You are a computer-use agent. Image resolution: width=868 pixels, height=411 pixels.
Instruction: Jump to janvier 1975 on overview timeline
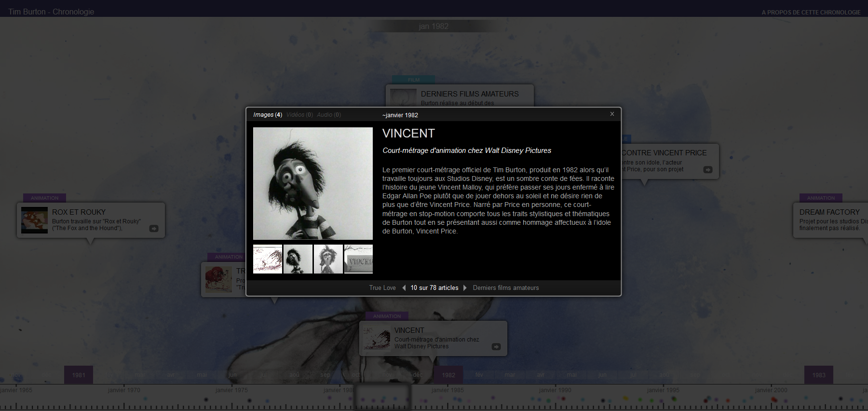tap(231, 390)
